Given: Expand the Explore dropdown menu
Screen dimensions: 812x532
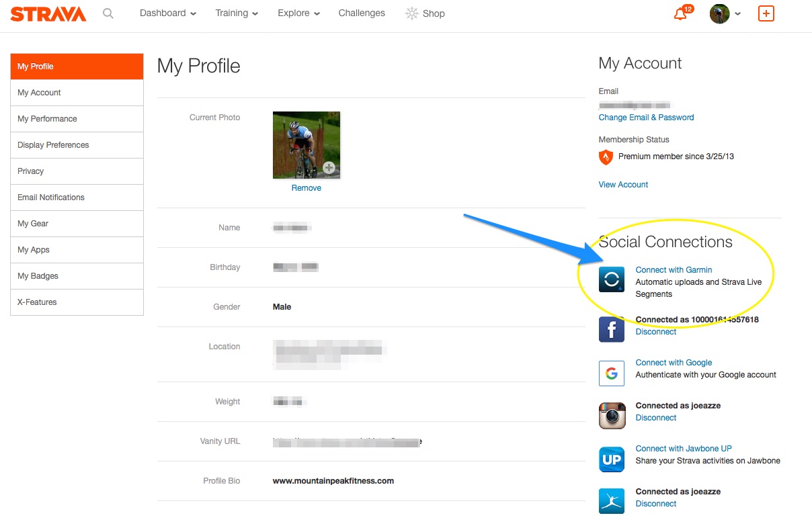Looking at the screenshot, I should tap(298, 13).
